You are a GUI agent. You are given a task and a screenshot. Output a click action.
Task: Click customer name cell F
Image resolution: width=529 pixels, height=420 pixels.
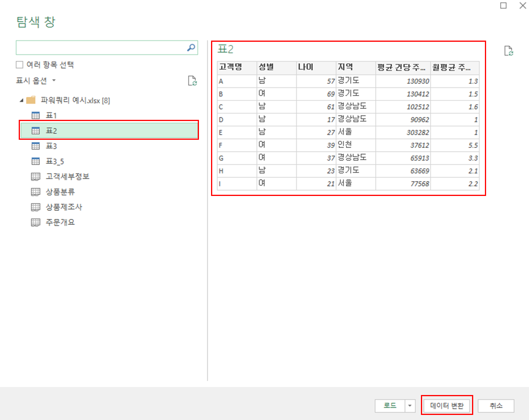tap(237, 145)
